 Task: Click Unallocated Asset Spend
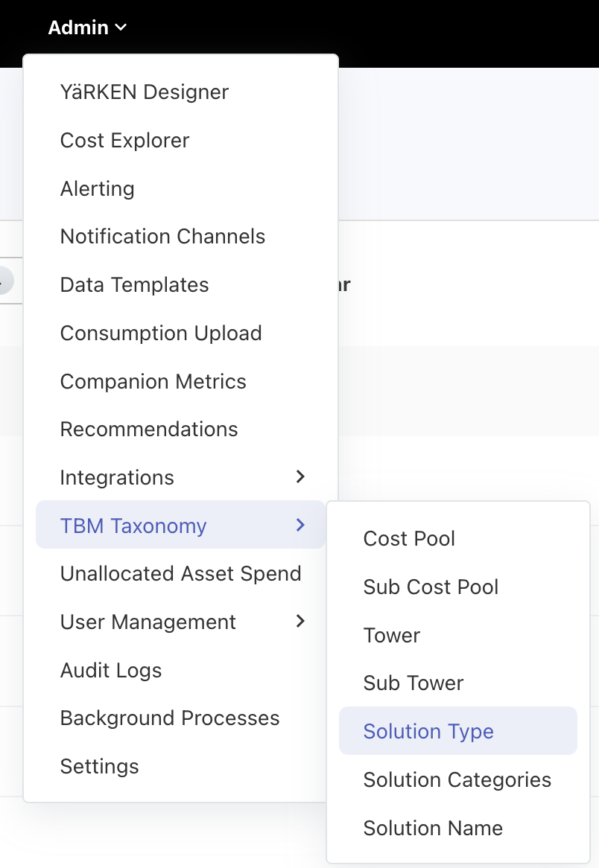coord(180,574)
